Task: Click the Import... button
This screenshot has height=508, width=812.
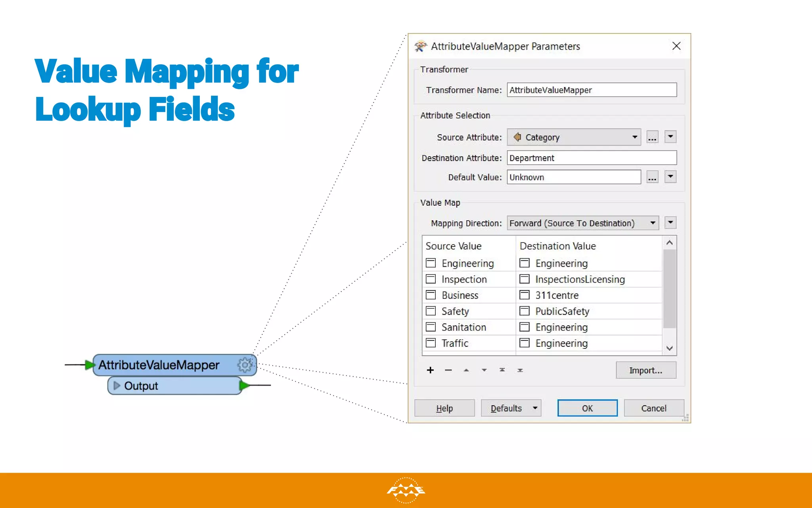Action: [x=646, y=370]
